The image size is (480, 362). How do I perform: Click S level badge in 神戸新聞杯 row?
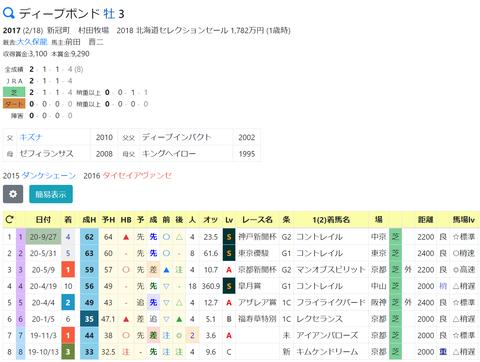(229, 237)
